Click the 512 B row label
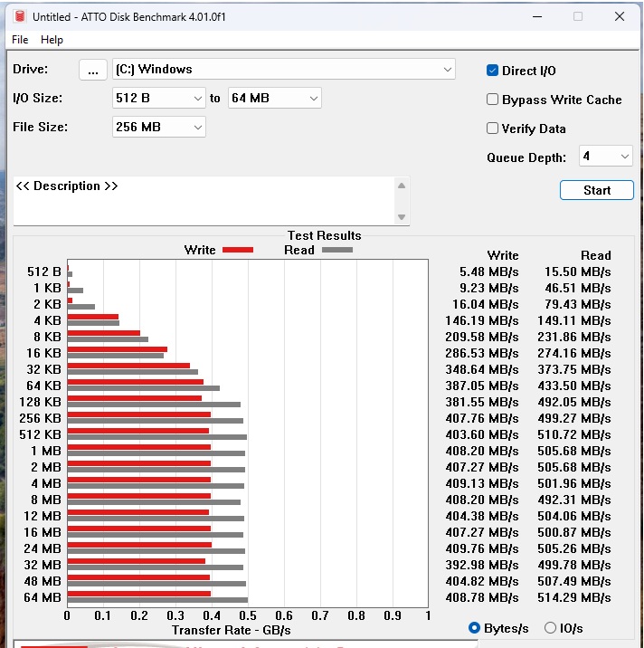644x648 pixels. pyautogui.click(x=44, y=272)
